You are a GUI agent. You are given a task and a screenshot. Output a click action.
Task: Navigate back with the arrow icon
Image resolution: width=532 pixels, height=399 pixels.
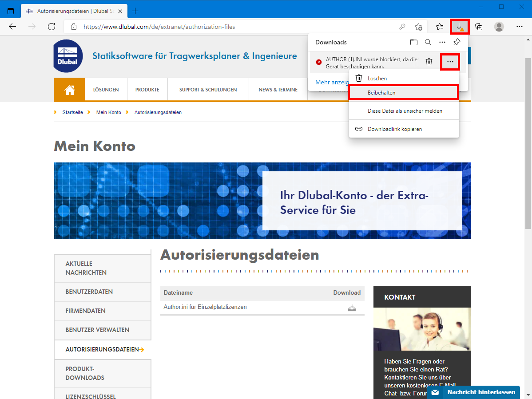(x=12, y=26)
